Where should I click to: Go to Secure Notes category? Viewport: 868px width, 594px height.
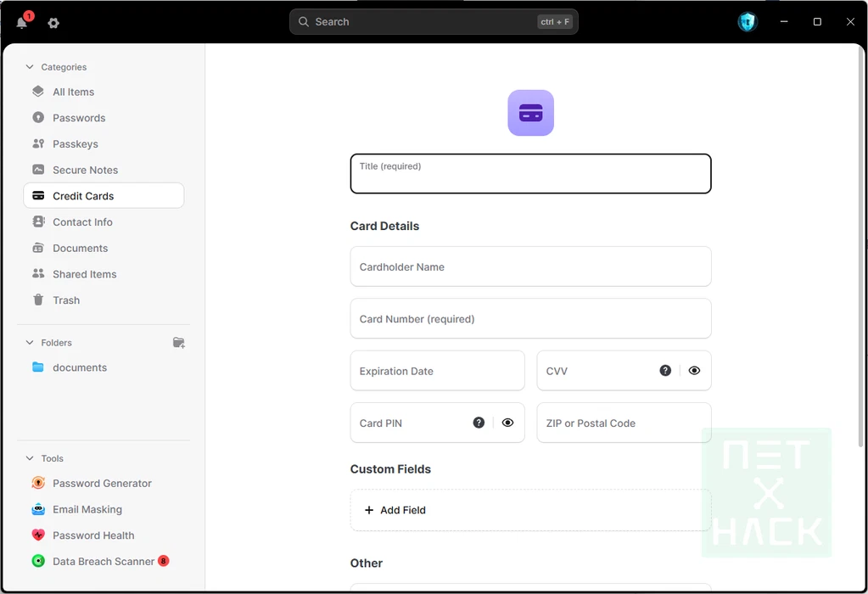click(x=85, y=171)
